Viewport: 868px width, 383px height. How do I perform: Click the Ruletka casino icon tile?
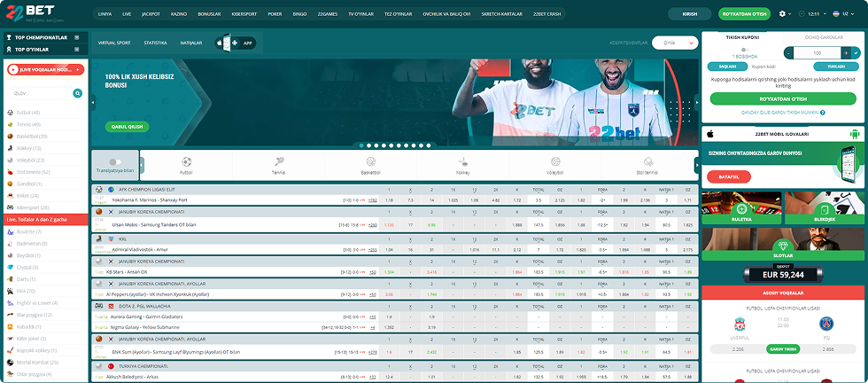pos(742,209)
